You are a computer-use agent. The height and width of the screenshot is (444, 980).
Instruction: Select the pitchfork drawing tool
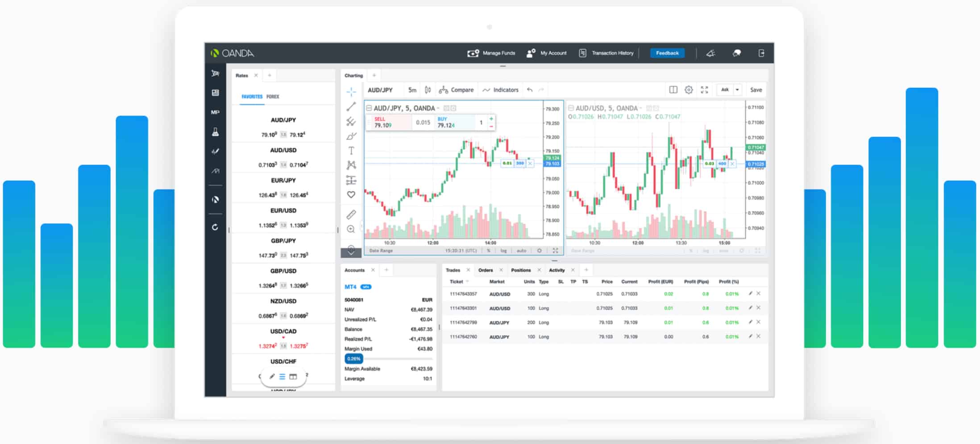(351, 122)
